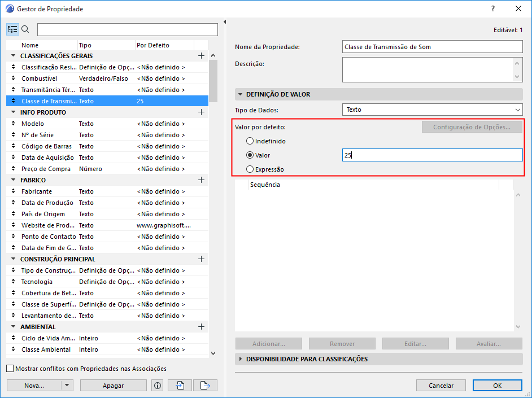Open the Nova button dropdown arrow

point(67,386)
